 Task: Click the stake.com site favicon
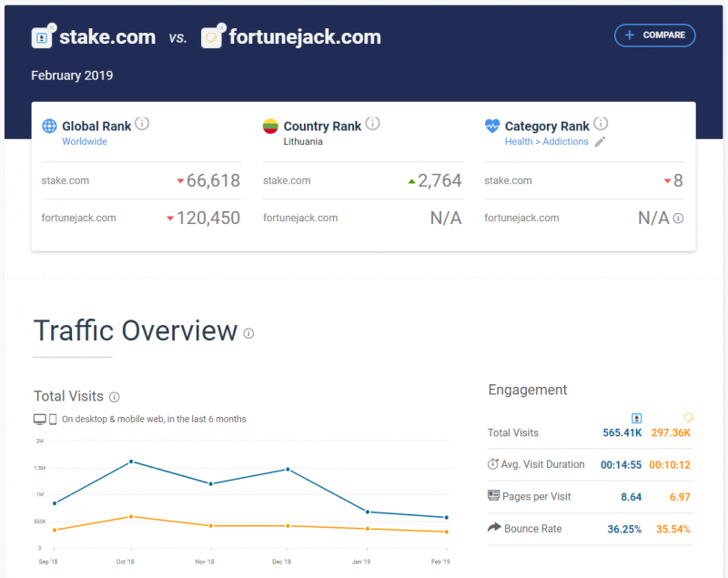41,38
